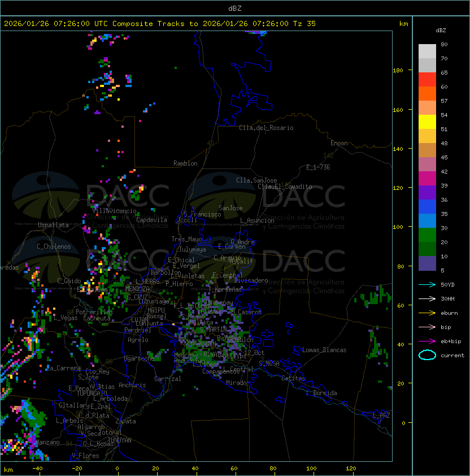
Task: Click the E_1-736 map label
Action: click(x=318, y=167)
